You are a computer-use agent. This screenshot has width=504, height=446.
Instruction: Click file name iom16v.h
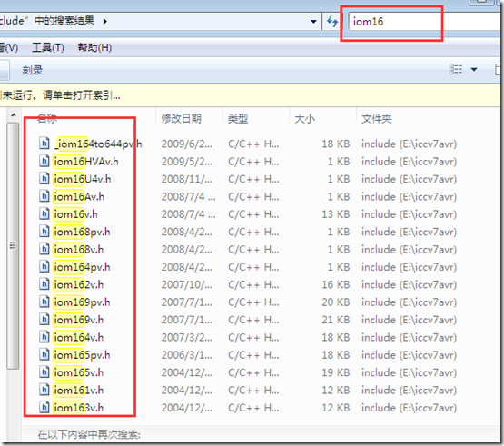click(76, 214)
